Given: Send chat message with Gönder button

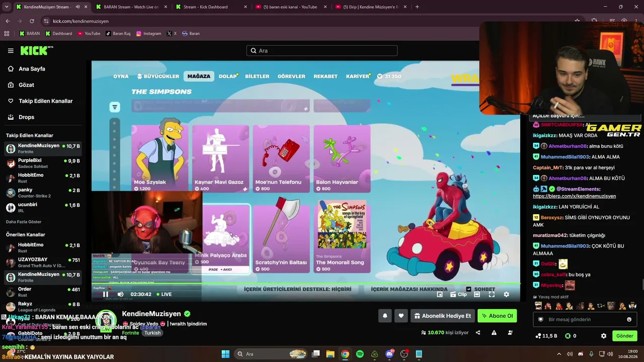Looking at the screenshot, I should point(625,336).
